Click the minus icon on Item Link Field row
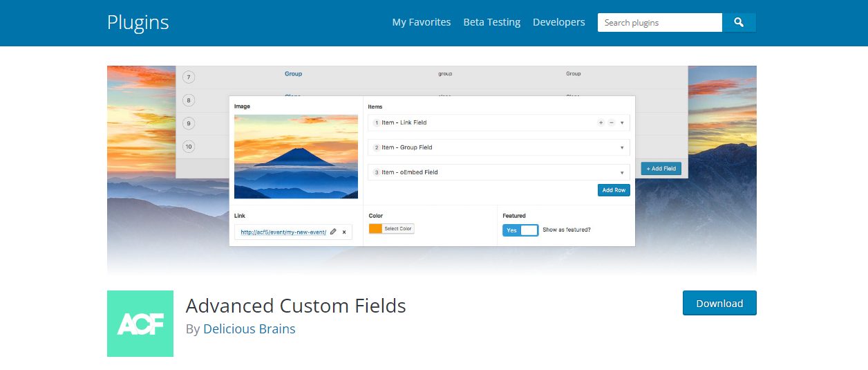This screenshot has width=868, height=370. (612, 122)
